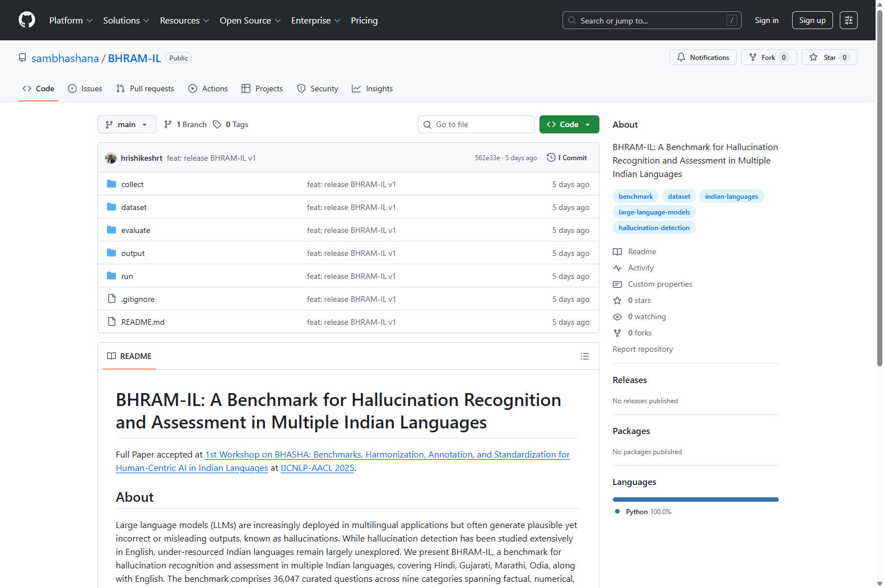
Task: Click the Python language bar
Action: (696, 500)
